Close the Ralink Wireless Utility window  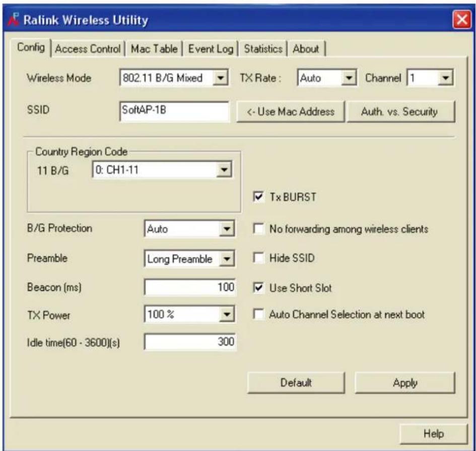pos(462,20)
